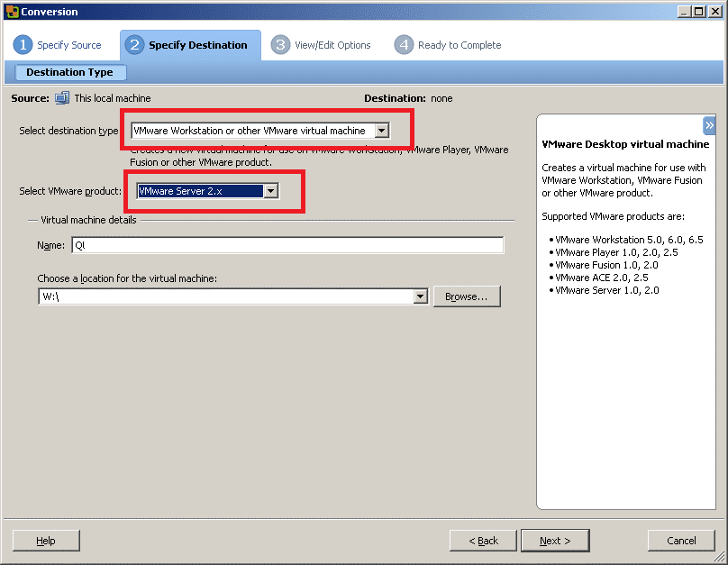The height and width of the screenshot is (565, 728).
Task: Open Help for this wizard
Action: [x=46, y=541]
